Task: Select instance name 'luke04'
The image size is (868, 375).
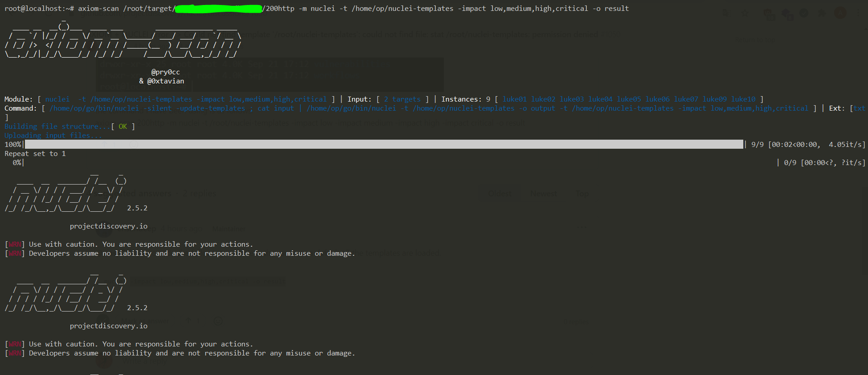Action: tap(600, 99)
